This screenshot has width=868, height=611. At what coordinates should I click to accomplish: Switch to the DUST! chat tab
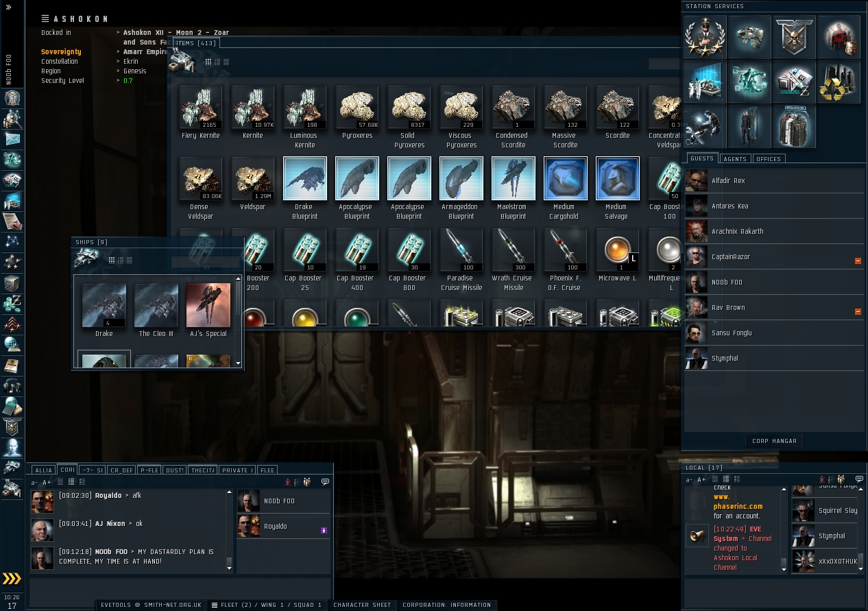175,470
